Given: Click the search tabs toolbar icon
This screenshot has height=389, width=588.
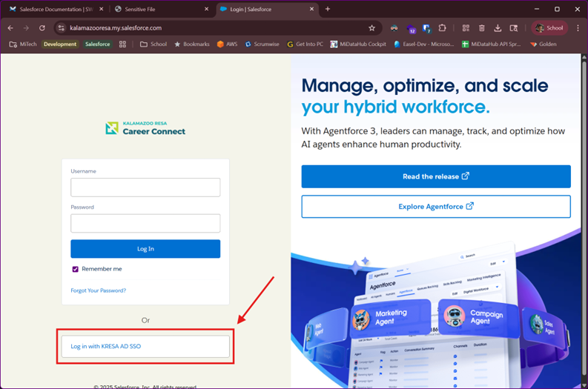Looking at the screenshot, I should coord(514,28).
